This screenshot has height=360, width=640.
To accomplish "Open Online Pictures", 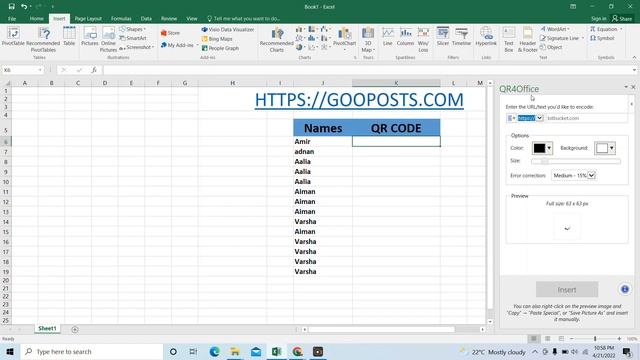I will tap(108, 39).
